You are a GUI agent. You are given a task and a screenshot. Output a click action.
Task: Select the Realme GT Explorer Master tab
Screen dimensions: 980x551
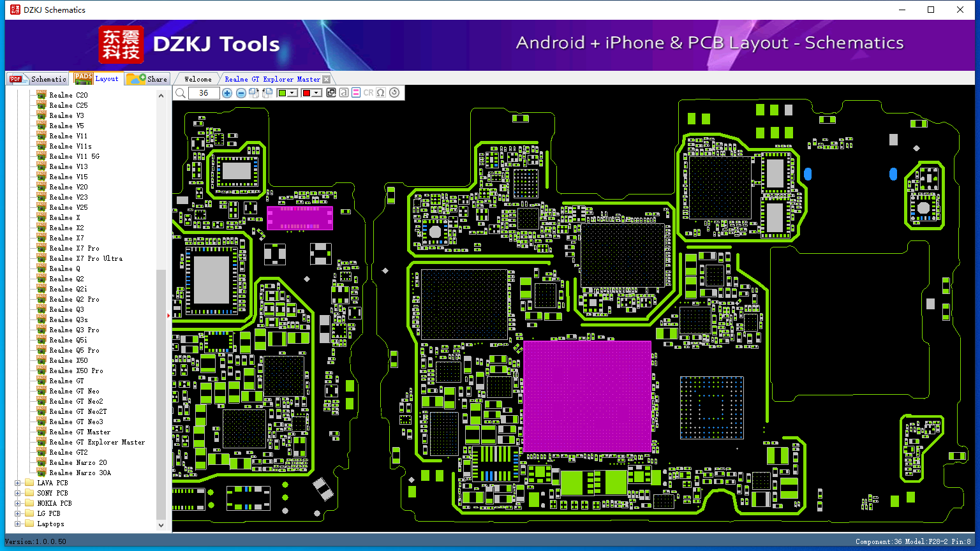pos(272,79)
